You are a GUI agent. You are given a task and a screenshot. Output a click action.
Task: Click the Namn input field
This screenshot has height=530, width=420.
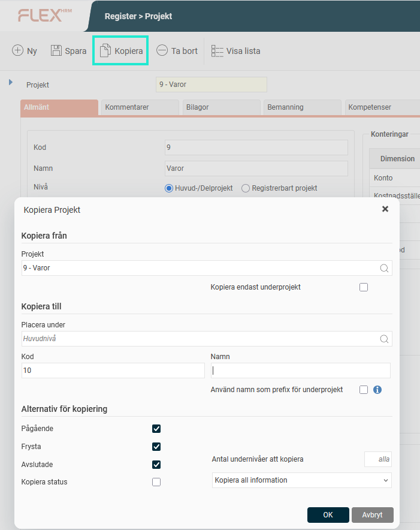[x=300, y=371]
